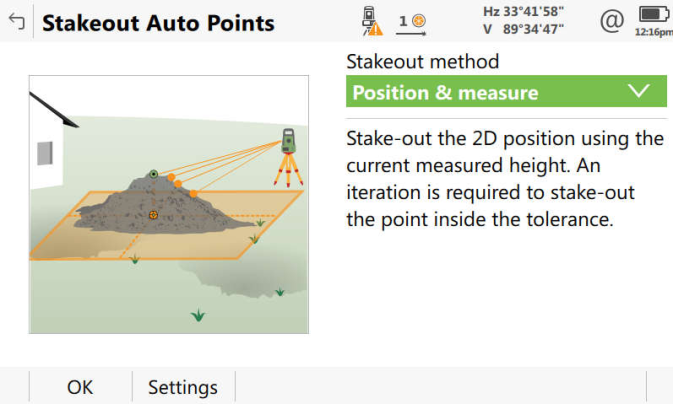Click the 12:16pm clock display

click(653, 32)
